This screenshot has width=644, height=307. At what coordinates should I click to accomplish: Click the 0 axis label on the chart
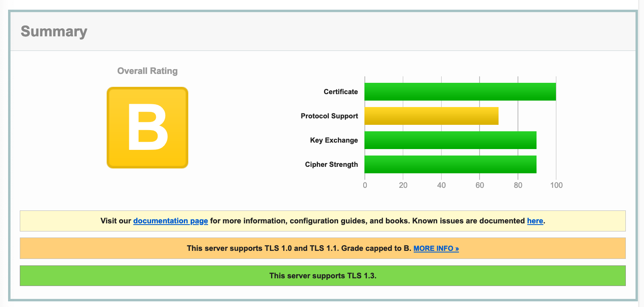coord(365,185)
